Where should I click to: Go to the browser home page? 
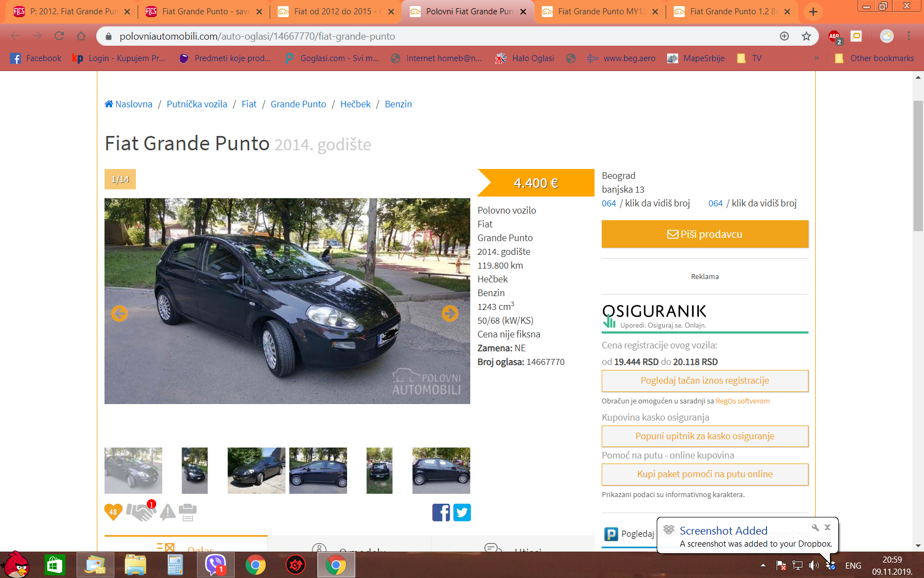(x=81, y=36)
